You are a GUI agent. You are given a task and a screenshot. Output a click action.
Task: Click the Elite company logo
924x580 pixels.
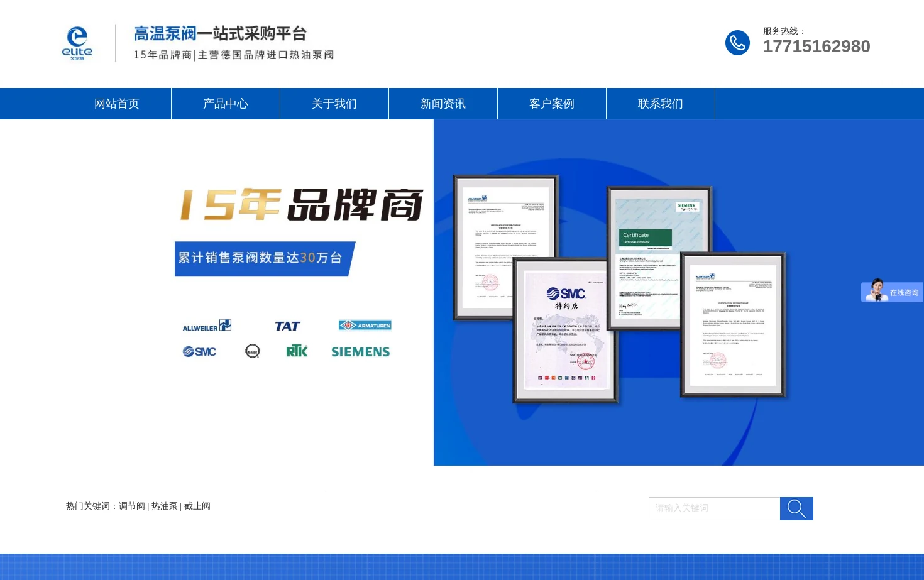click(x=77, y=43)
